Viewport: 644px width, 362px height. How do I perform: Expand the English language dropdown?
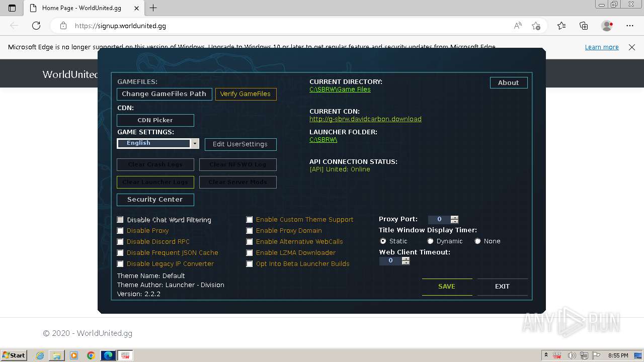coord(195,143)
